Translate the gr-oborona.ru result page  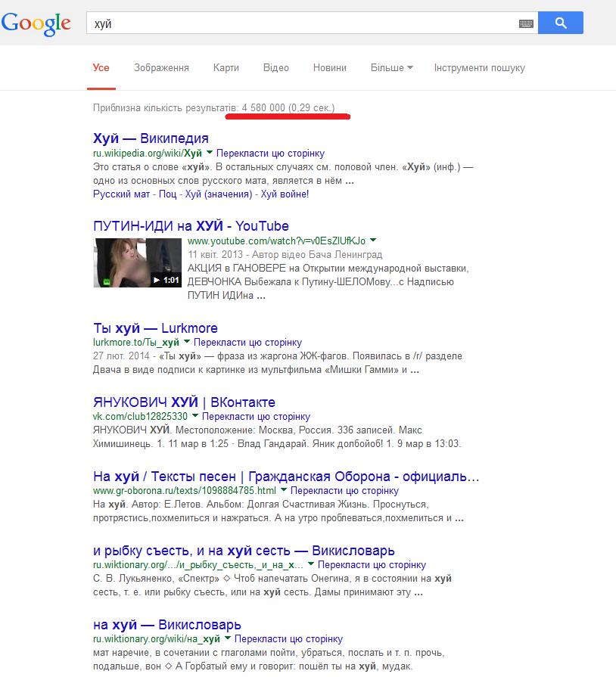344,491
